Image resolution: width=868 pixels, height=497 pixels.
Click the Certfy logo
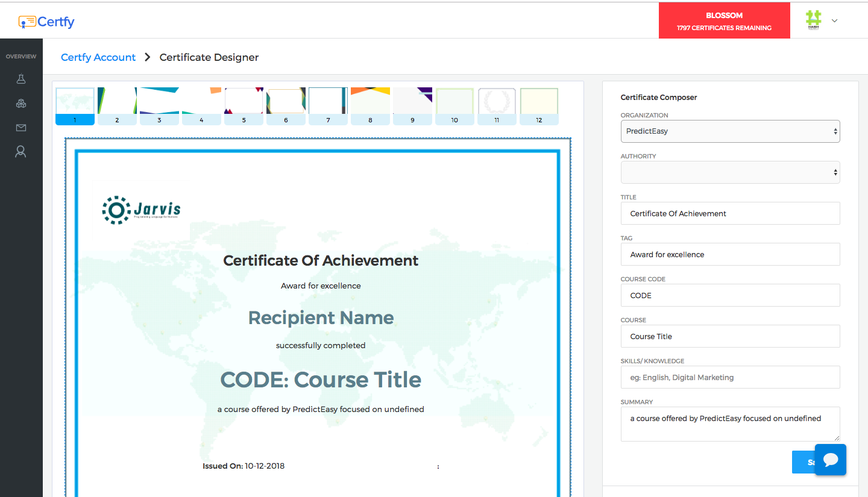46,22
